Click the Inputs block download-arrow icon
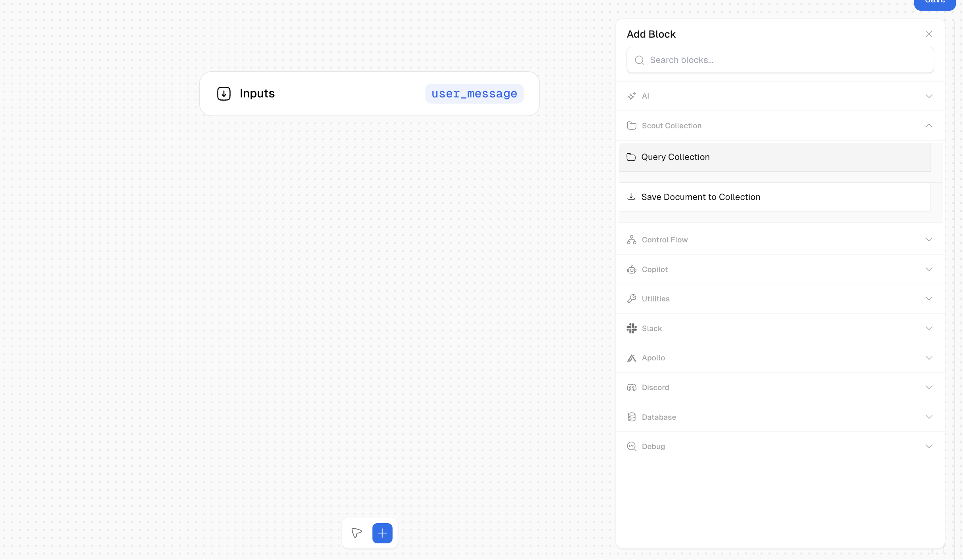 (224, 93)
